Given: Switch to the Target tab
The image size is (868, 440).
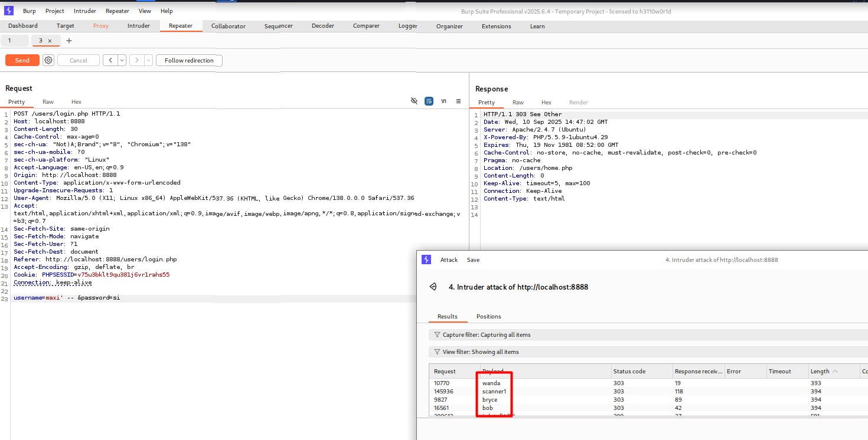Looking at the screenshot, I should [66, 26].
